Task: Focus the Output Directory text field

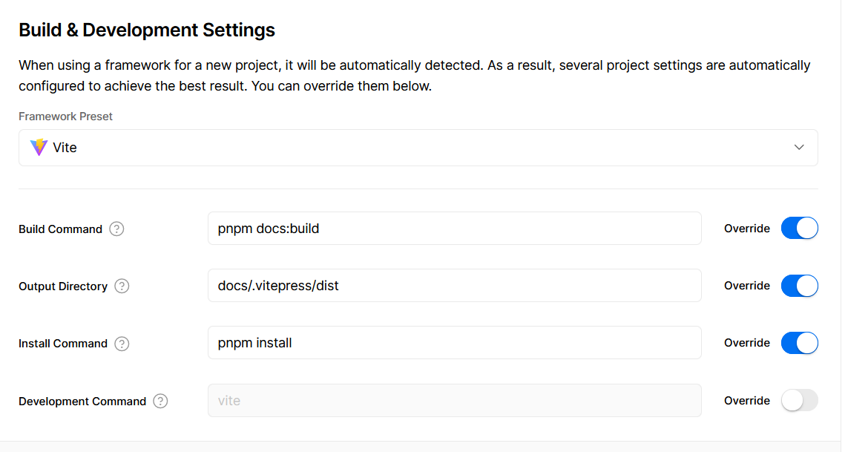Action: 454,286
